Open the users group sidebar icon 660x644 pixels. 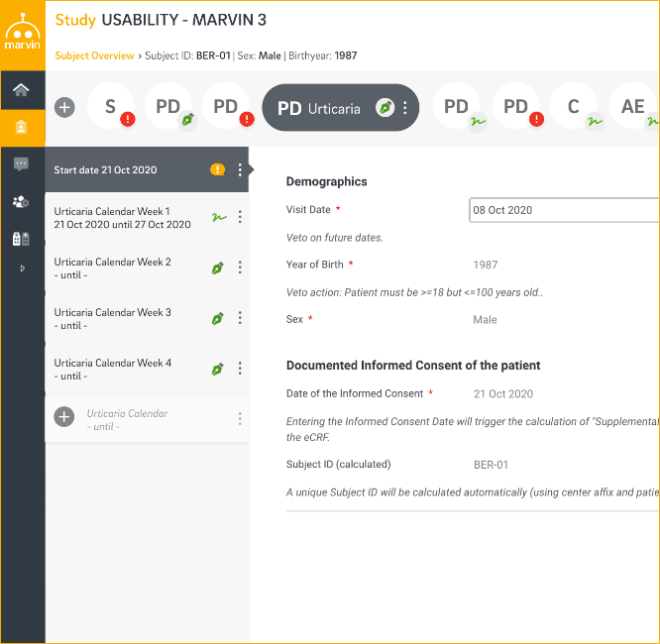22,202
